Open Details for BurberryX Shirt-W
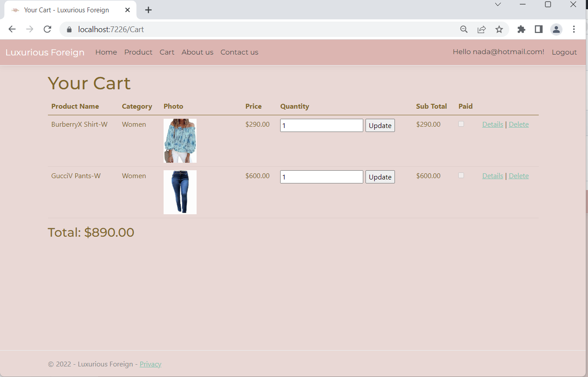 coord(492,124)
